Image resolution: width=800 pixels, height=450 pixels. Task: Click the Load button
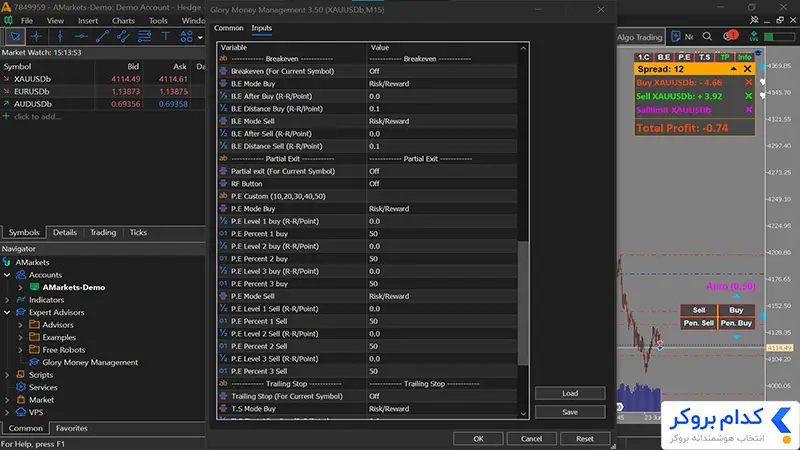coord(570,393)
